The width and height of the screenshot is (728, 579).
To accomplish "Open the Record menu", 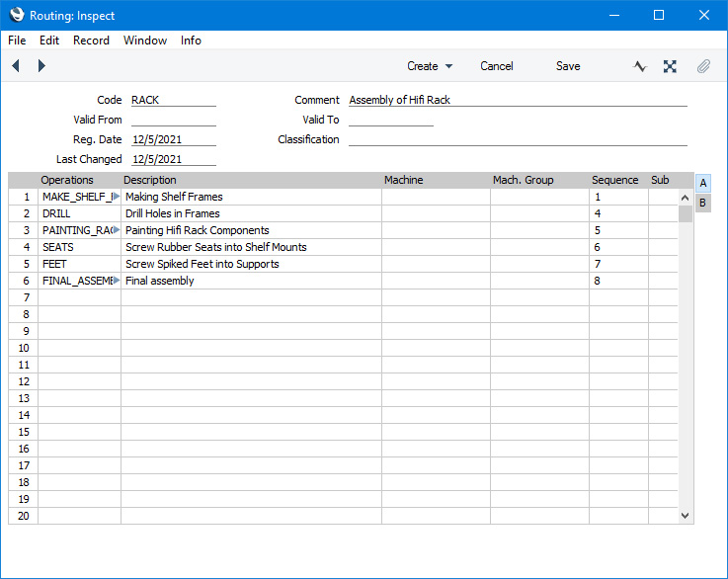I will pyautogui.click(x=91, y=41).
